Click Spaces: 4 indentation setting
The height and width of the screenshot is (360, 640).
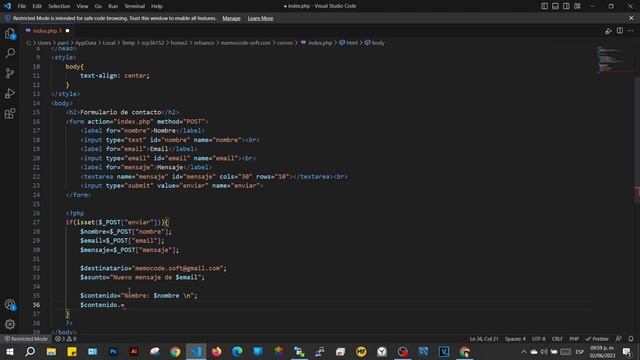point(515,339)
